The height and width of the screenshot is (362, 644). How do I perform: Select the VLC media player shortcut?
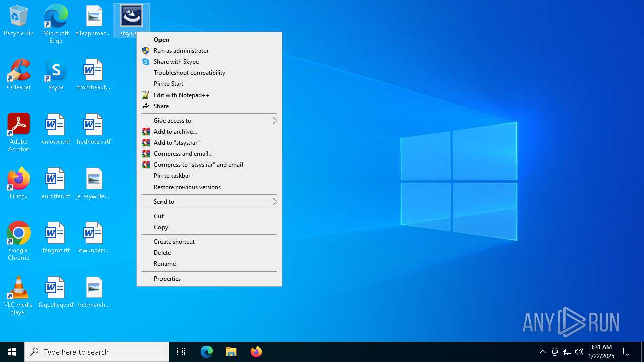(x=19, y=296)
